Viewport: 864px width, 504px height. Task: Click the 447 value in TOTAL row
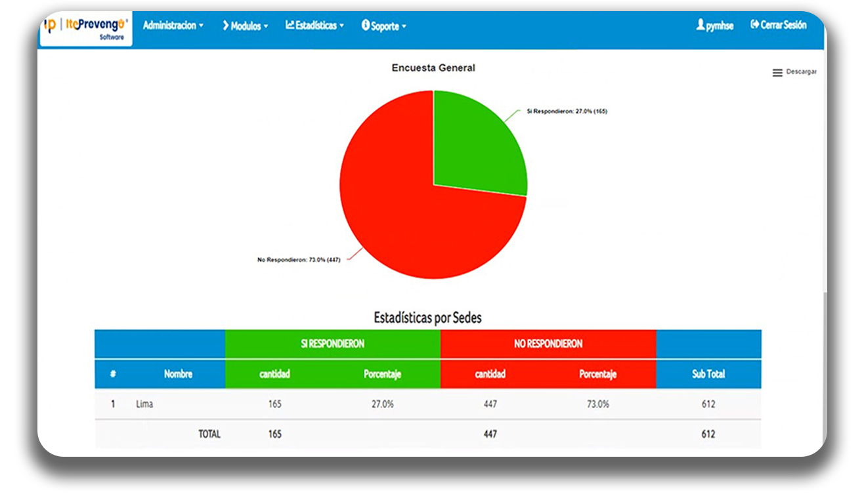coord(490,434)
